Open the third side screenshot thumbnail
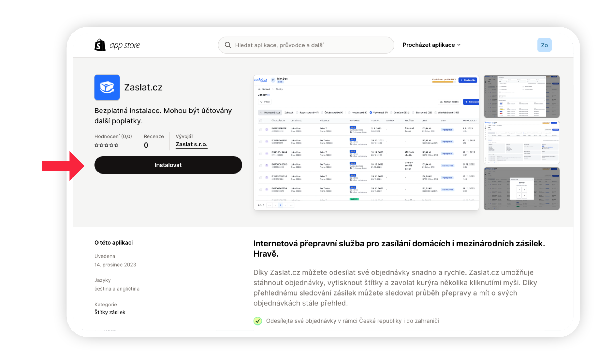 coord(521,189)
